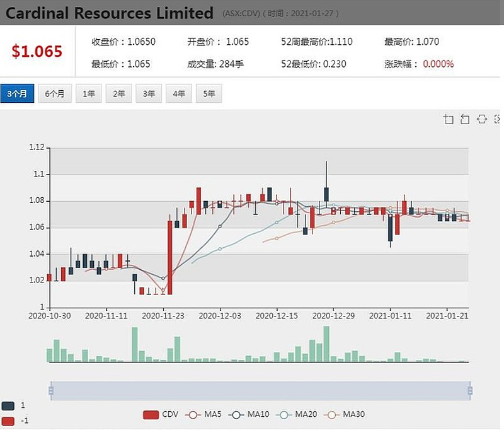
Task: Activate the area zoom tool icon
Action: point(448,119)
